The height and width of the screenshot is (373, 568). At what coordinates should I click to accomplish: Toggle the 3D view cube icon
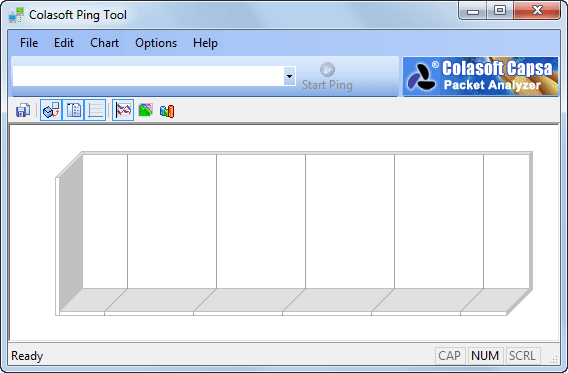51,110
